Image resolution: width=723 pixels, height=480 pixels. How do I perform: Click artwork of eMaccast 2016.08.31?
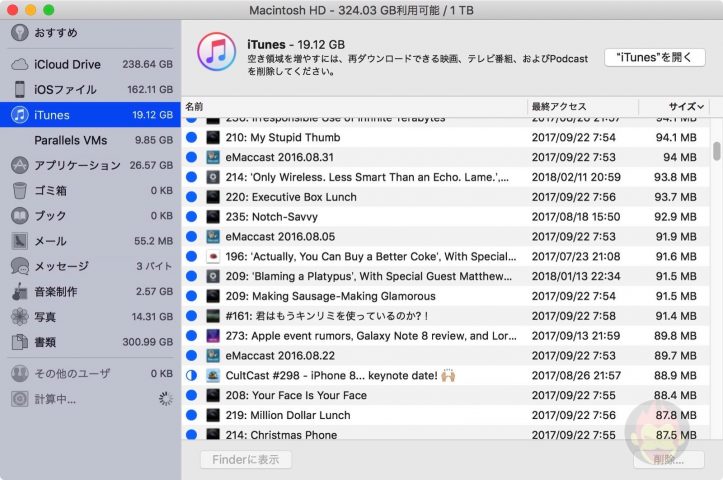[x=213, y=157]
